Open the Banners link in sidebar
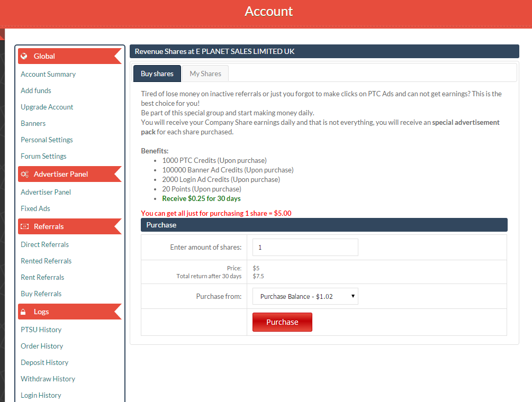Screen dimensions: 532x402 pyautogui.click(x=33, y=123)
